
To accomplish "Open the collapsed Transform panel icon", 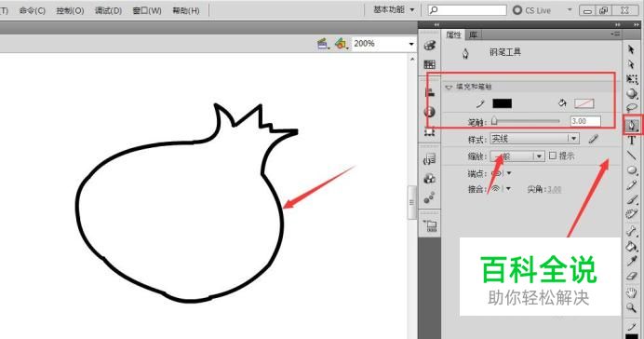I will 430,131.
